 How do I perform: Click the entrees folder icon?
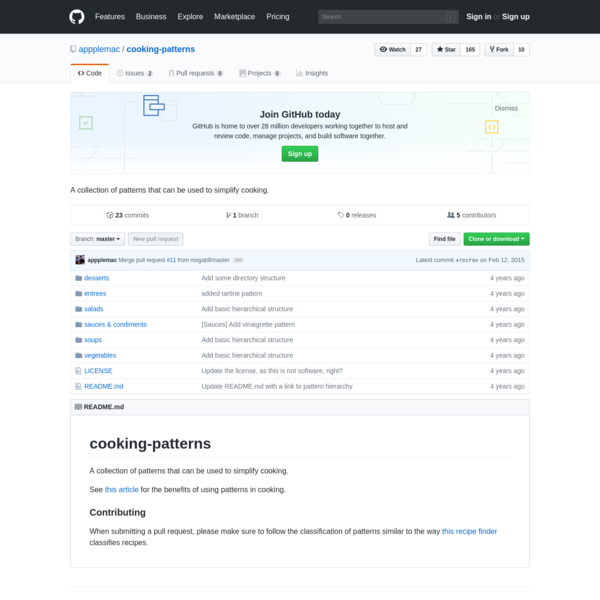[x=78, y=293]
